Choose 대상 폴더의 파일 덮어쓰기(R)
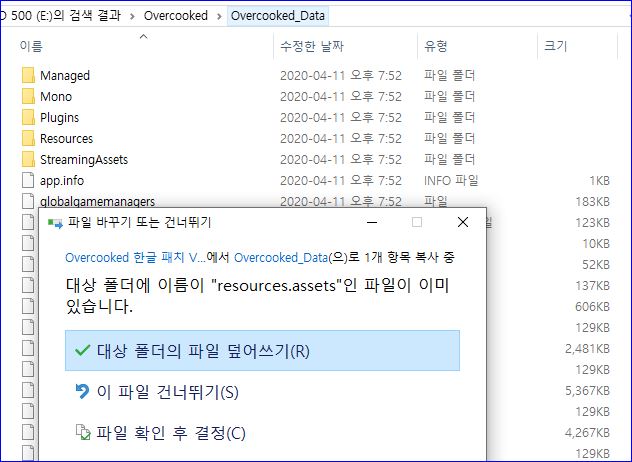Screen dimensions: 632x462 262,350
